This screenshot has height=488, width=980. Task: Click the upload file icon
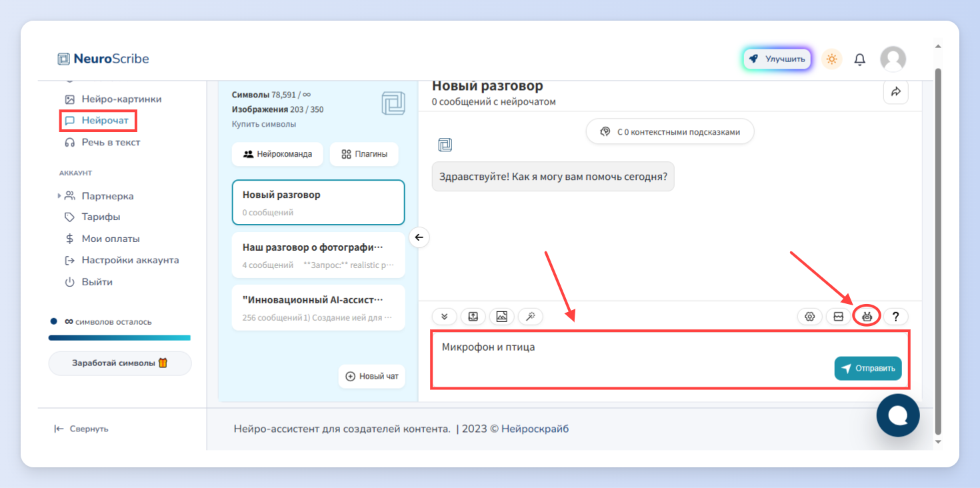(473, 317)
